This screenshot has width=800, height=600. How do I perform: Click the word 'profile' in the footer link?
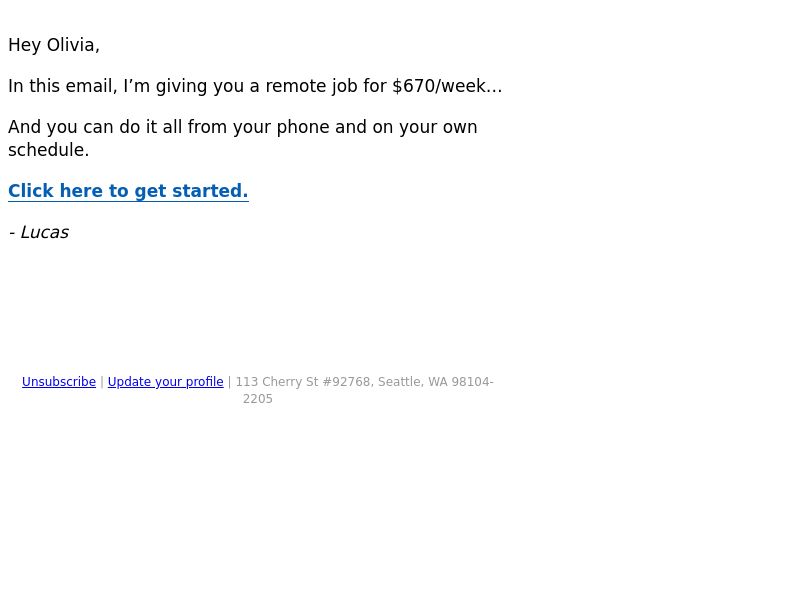[205, 382]
